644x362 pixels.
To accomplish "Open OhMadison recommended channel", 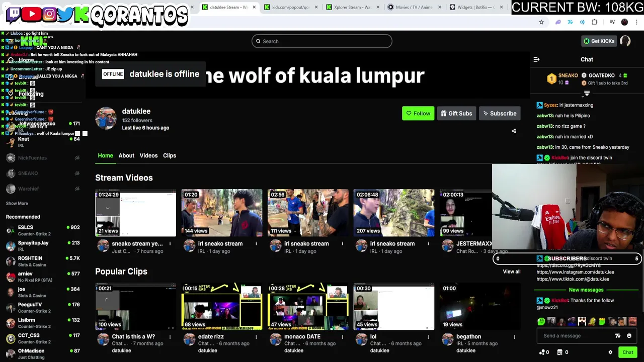I will click(43, 353).
